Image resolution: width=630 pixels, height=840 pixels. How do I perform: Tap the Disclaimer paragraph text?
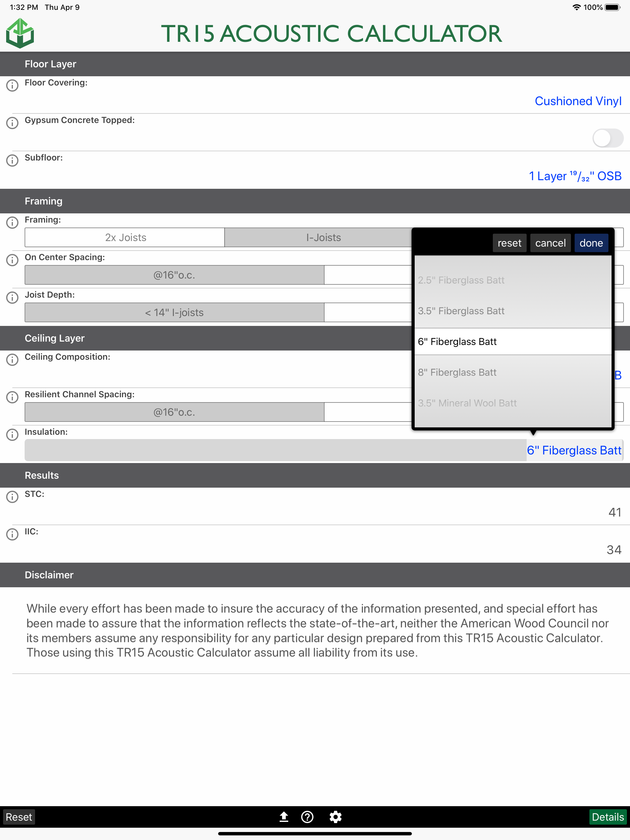318,630
